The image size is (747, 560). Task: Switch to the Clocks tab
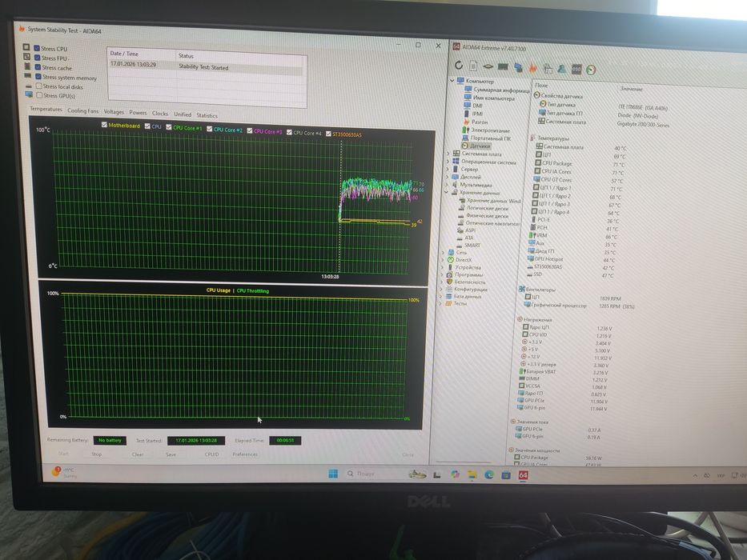pos(160,114)
